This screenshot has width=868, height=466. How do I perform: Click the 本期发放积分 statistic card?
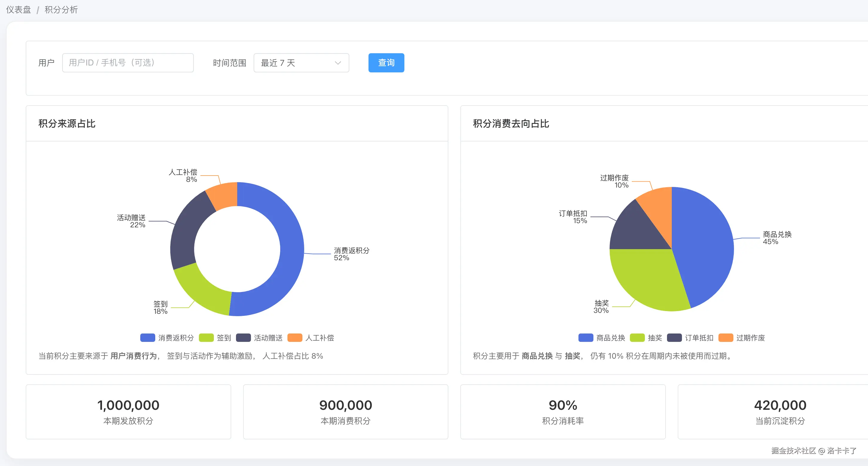[128, 412]
